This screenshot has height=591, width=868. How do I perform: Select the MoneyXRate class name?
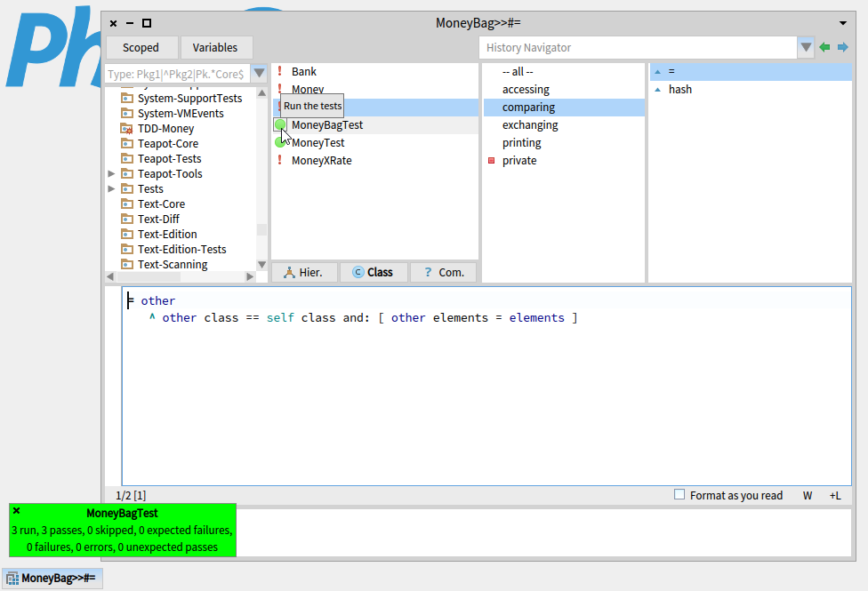point(322,161)
